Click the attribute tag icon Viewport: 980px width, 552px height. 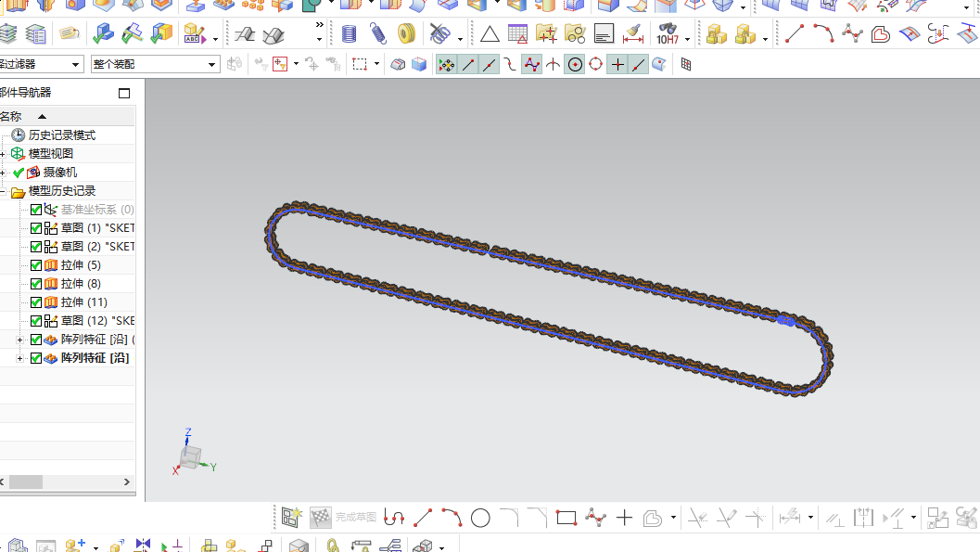[x=69, y=33]
